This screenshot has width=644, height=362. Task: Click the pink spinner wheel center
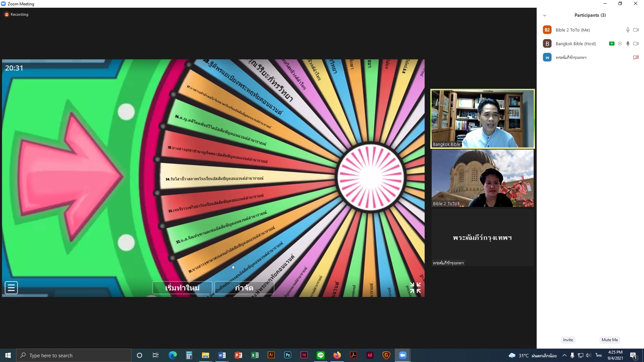pyautogui.click(x=370, y=177)
